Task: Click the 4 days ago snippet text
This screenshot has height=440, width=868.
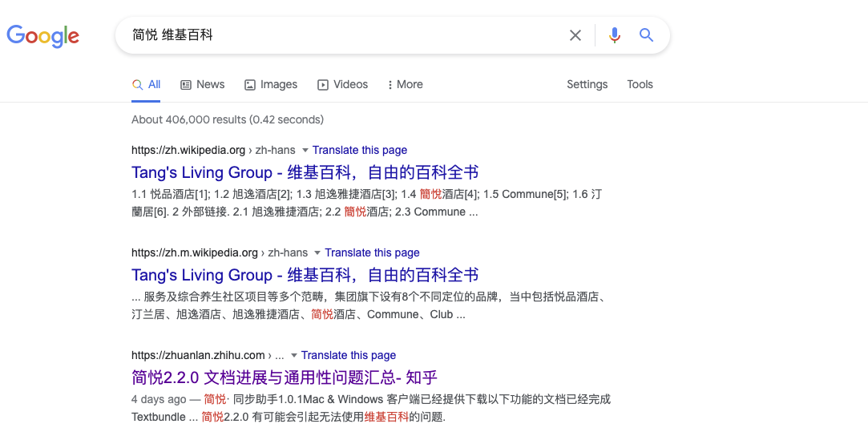Action: 159,399
